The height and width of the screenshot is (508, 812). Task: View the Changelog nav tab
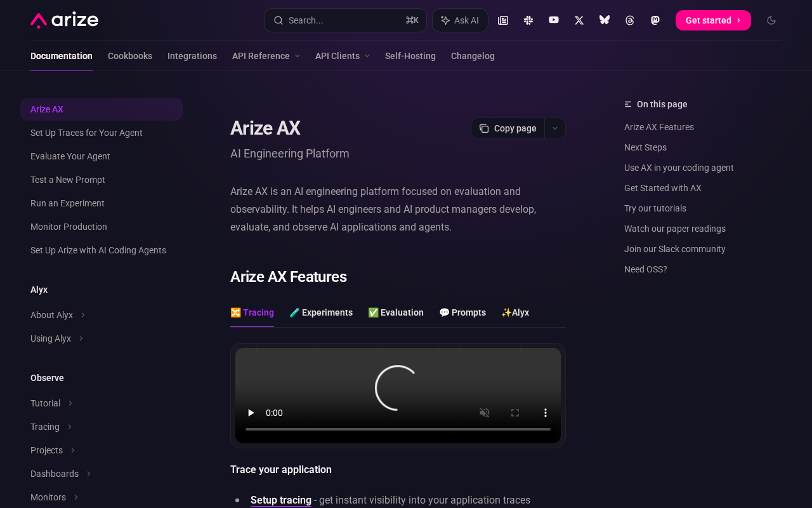pos(473,56)
